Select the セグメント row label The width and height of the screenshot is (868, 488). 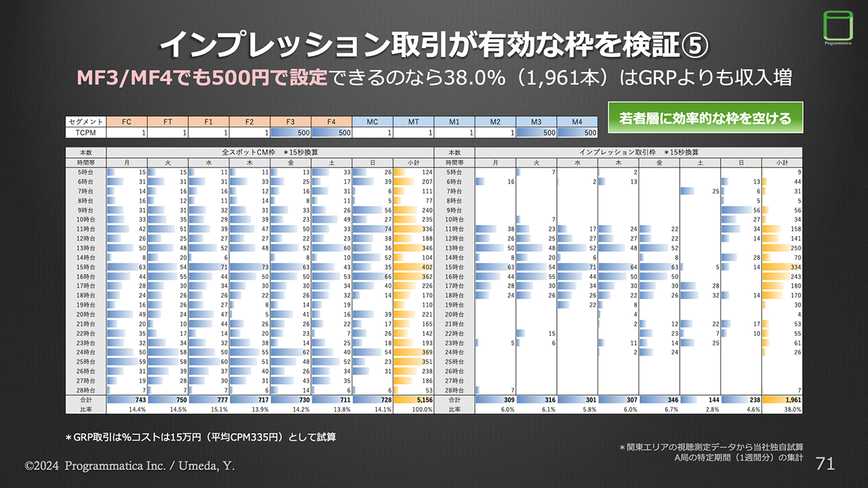[x=85, y=121]
